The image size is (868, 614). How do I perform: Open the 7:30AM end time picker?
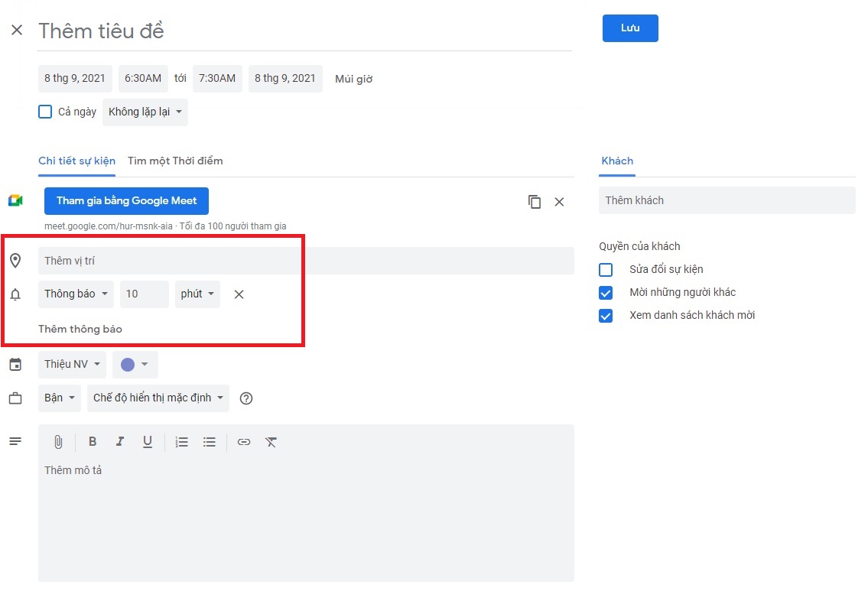coord(217,79)
